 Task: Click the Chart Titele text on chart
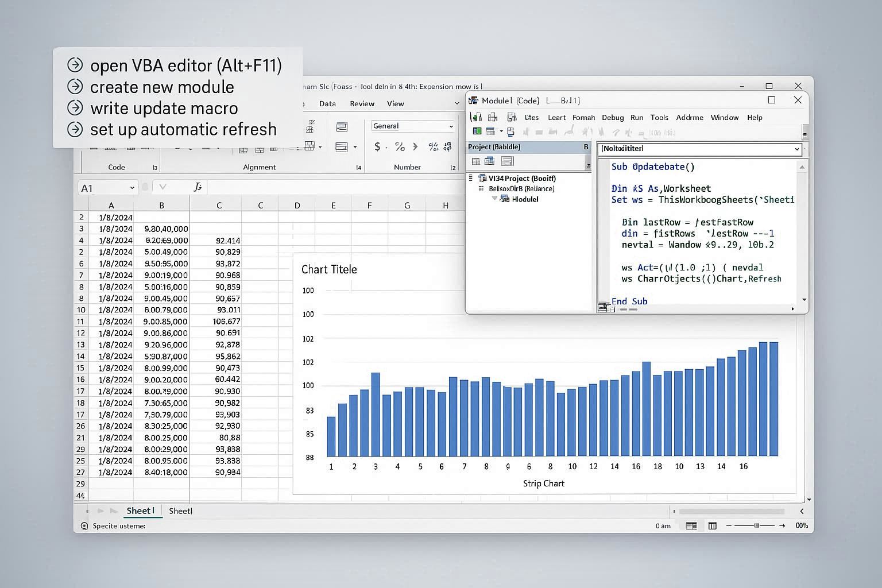329,269
